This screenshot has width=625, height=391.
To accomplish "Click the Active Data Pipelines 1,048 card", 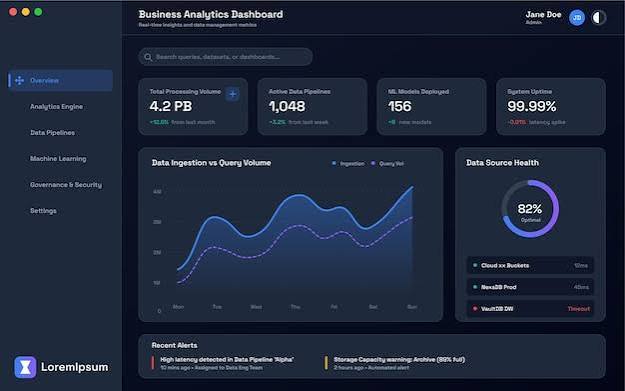I will pyautogui.click(x=312, y=106).
